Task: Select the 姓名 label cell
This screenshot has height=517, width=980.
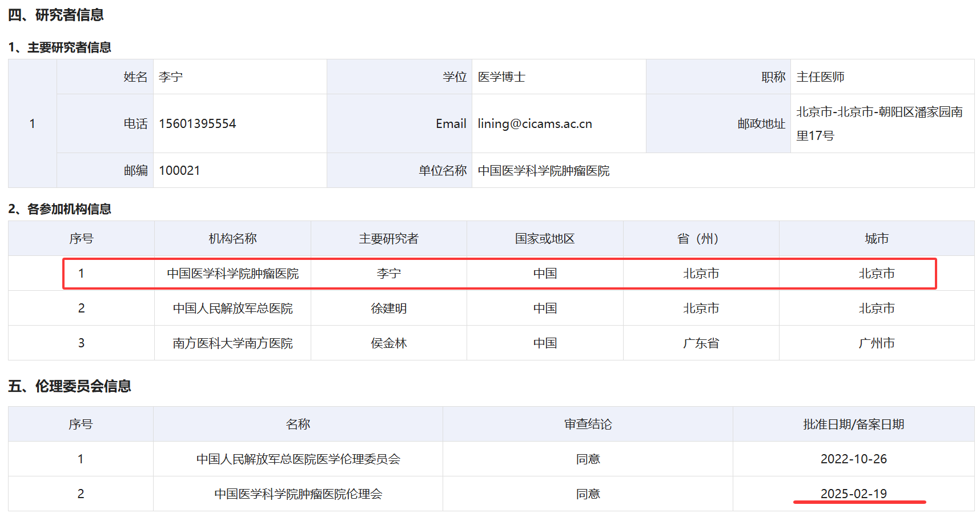Action: (105, 77)
